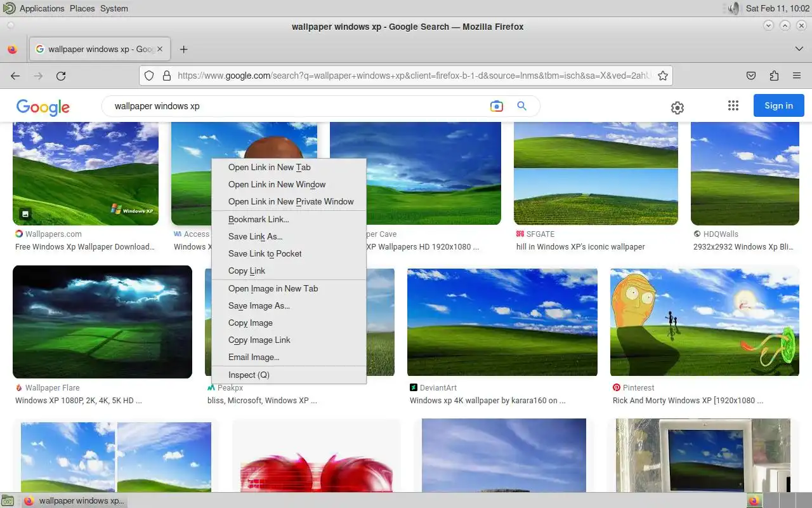
Task: Open Firefox hamburger application menu
Action: [797, 76]
